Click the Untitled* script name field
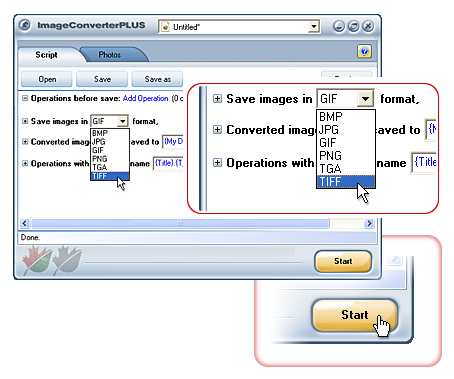 point(239,27)
